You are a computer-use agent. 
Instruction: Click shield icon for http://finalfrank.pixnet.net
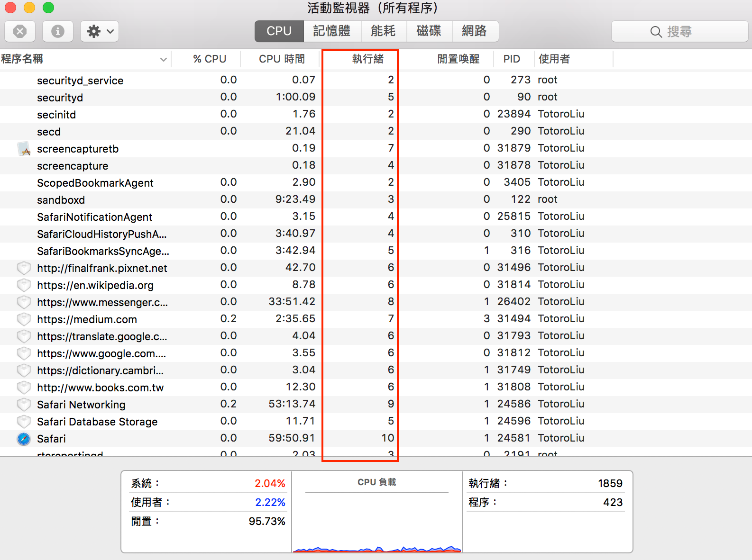coord(24,268)
